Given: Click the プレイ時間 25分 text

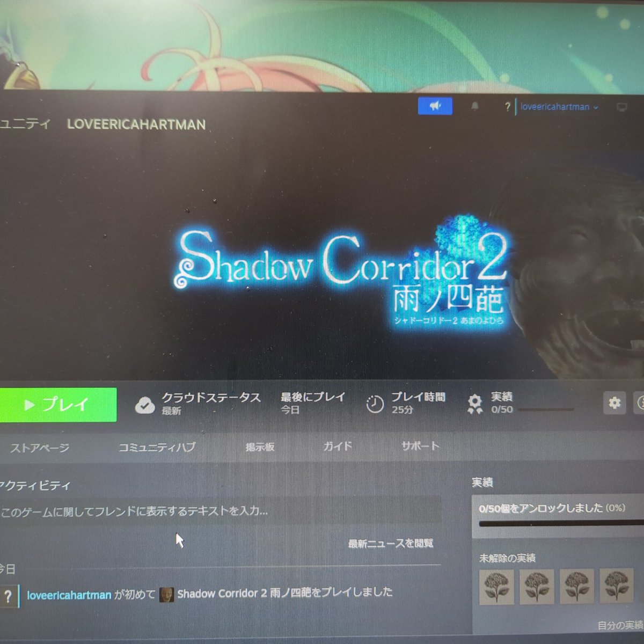Looking at the screenshot, I should point(418,402).
